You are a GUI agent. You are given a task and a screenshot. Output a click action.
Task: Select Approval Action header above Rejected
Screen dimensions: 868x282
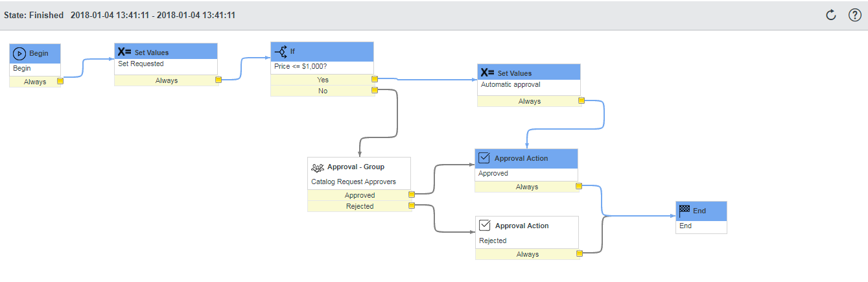click(x=526, y=226)
